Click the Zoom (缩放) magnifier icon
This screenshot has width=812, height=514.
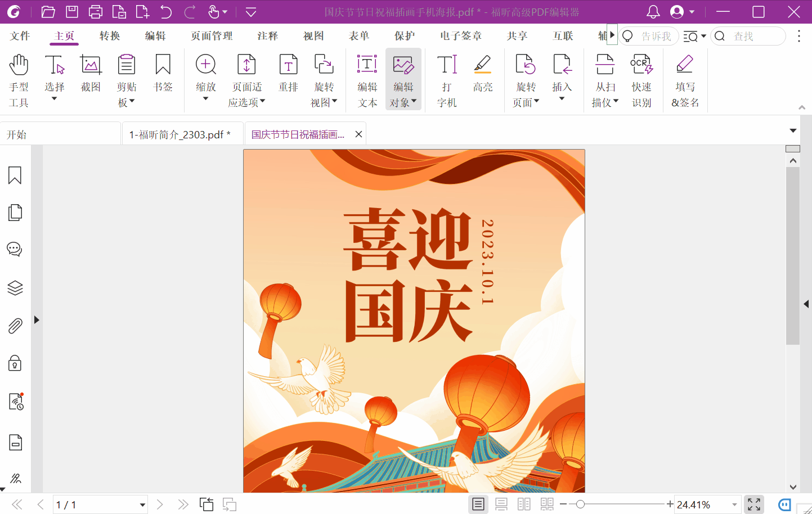click(206, 65)
